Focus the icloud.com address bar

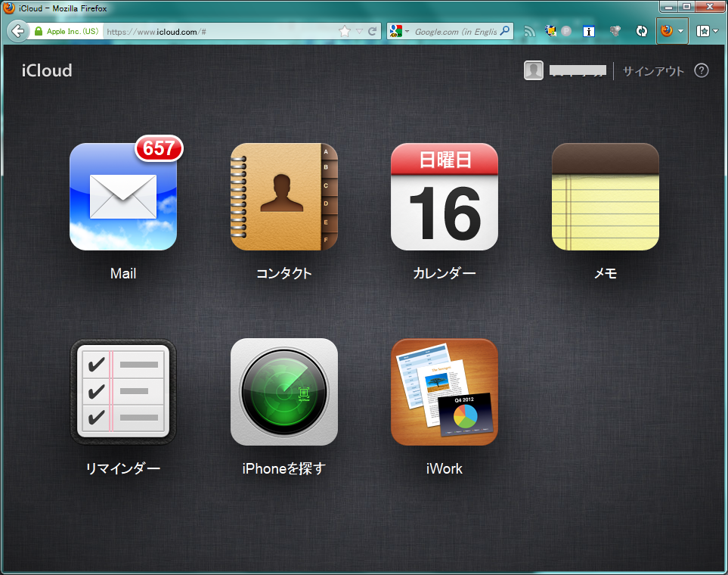point(221,32)
